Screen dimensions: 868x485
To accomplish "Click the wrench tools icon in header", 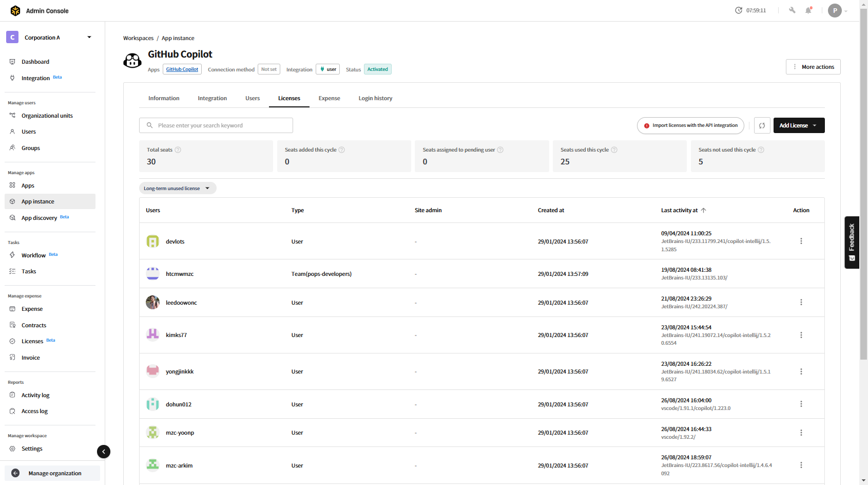I will click(x=792, y=10).
